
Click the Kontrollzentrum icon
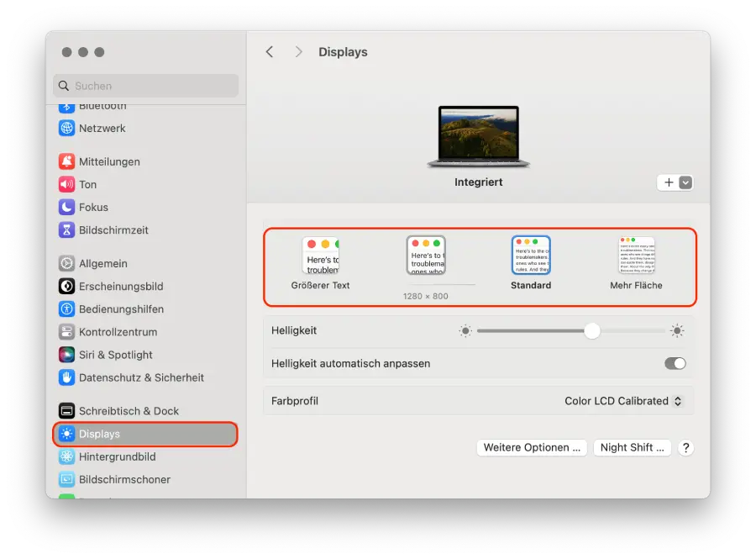pos(66,332)
